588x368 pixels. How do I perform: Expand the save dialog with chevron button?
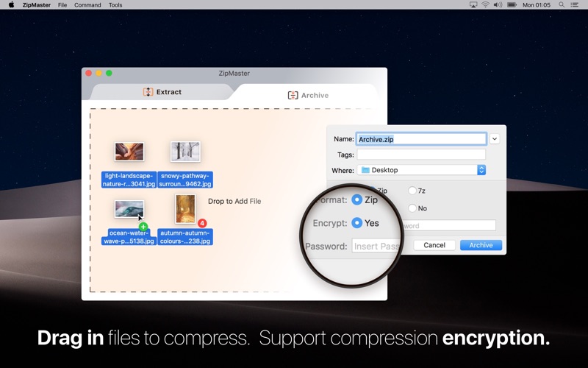click(x=494, y=139)
